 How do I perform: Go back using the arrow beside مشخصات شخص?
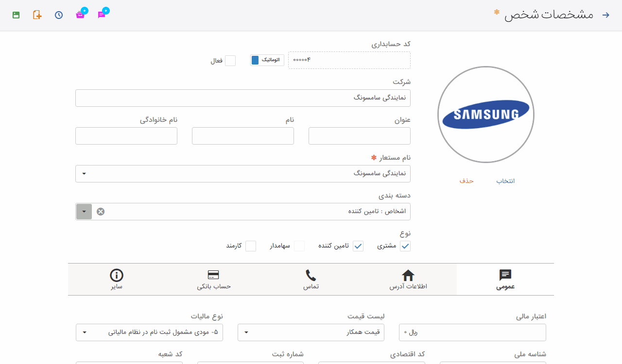[606, 15]
